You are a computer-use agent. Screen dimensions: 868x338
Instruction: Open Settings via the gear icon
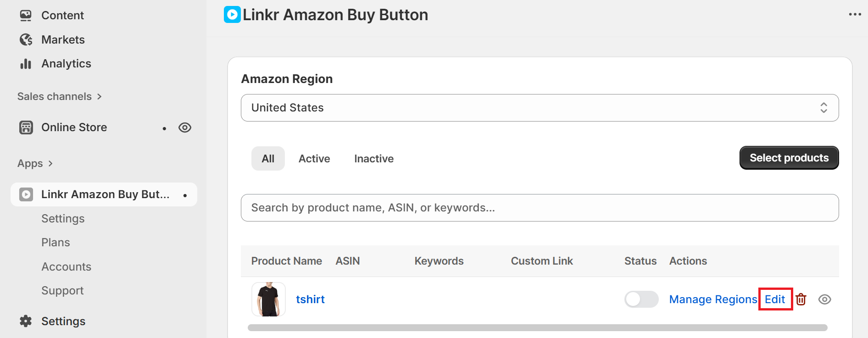[26, 321]
